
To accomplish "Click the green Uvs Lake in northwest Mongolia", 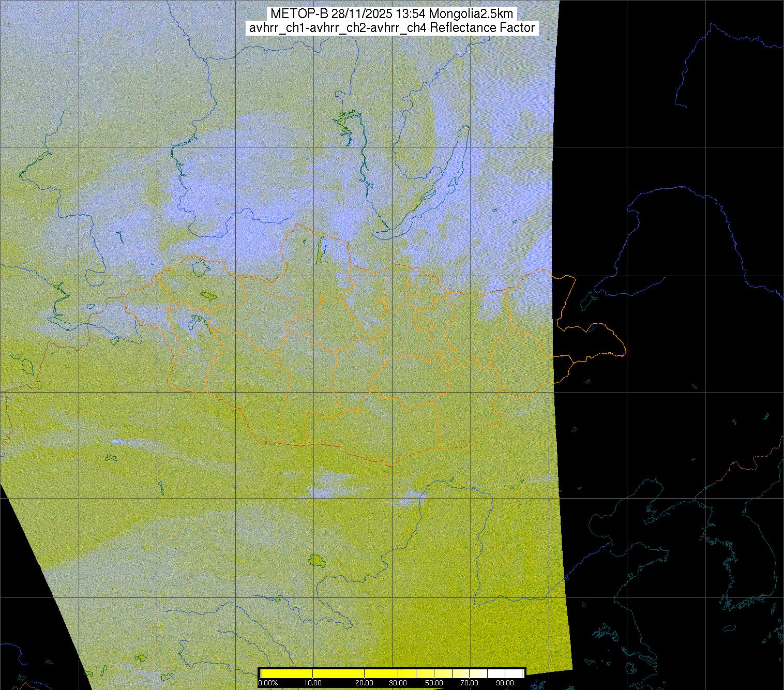I will [x=208, y=296].
